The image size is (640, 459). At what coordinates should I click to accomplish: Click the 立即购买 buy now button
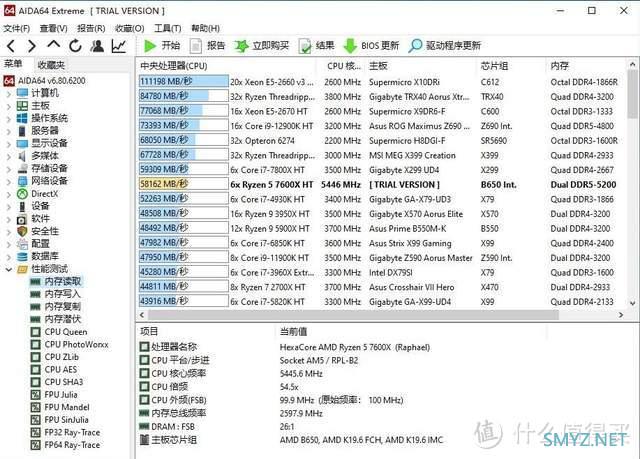[x=262, y=46]
